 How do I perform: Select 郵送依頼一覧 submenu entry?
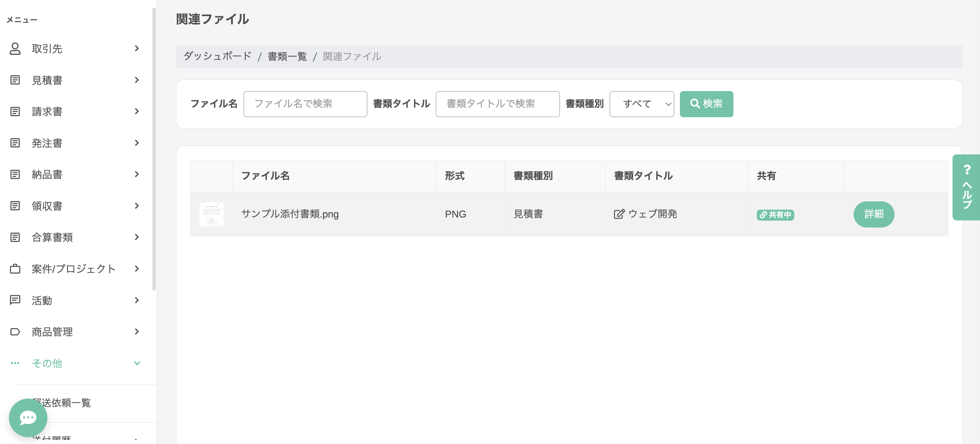[61, 402]
